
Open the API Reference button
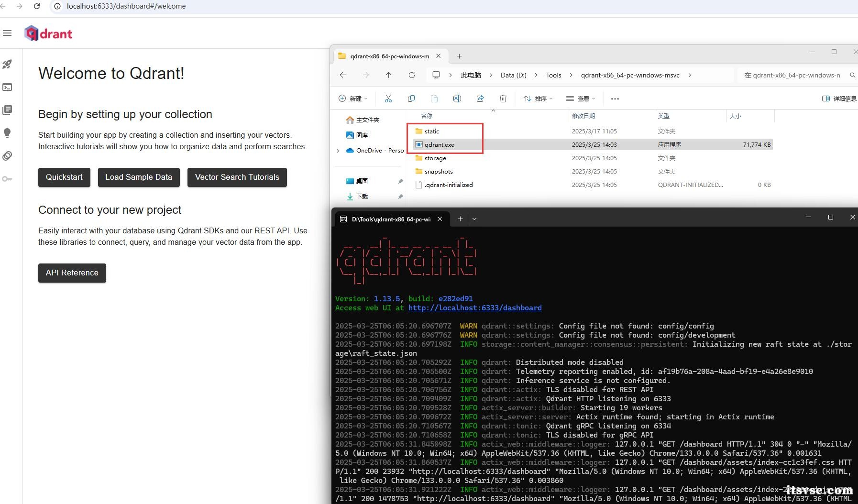coord(72,273)
